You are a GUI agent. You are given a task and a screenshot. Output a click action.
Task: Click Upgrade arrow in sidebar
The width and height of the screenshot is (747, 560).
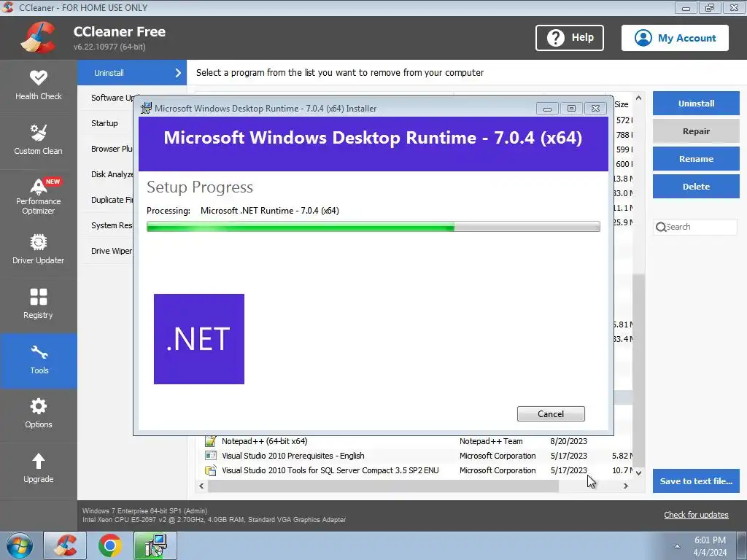point(39,461)
